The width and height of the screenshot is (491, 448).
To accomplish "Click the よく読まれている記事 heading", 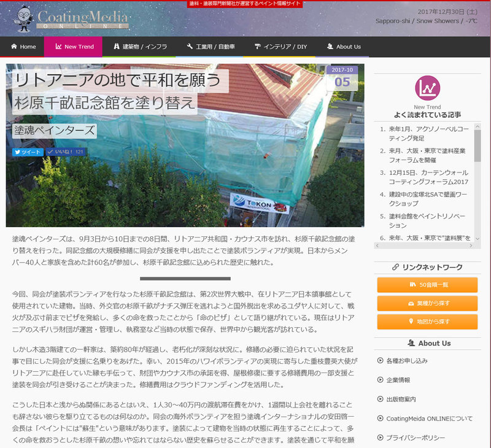I will pos(427,115).
